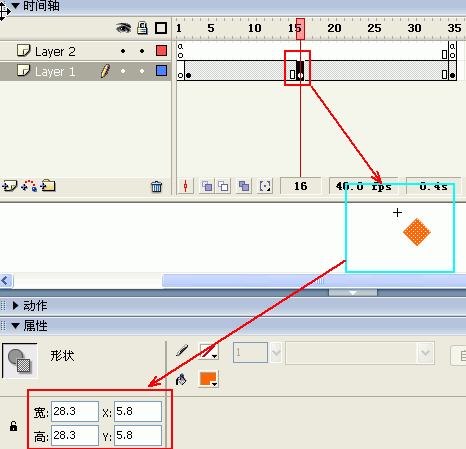Click the 宽 width input field
Viewport: 466px width, 449px height.
[75, 411]
